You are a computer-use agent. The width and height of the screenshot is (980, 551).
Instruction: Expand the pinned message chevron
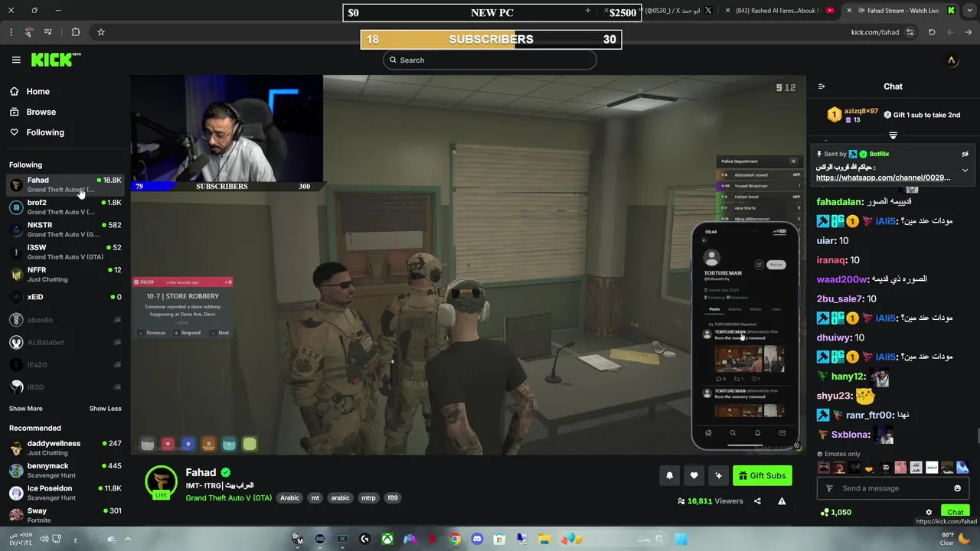coord(965,171)
